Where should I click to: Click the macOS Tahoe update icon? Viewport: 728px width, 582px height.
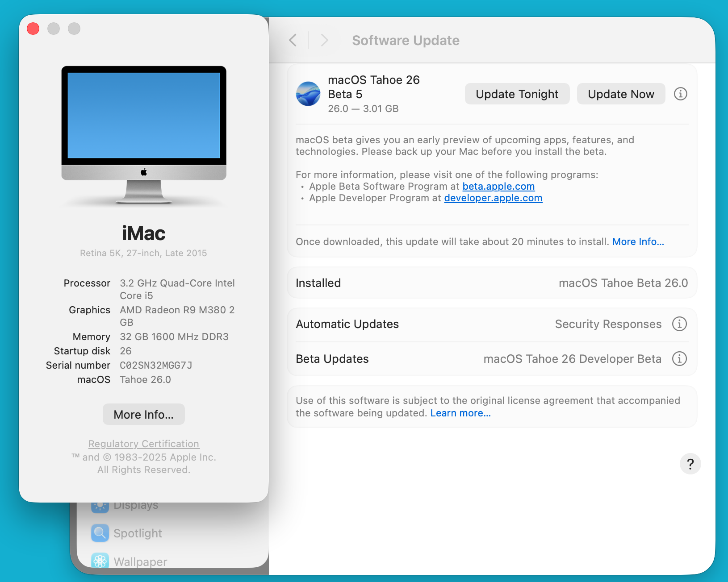click(x=308, y=94)
